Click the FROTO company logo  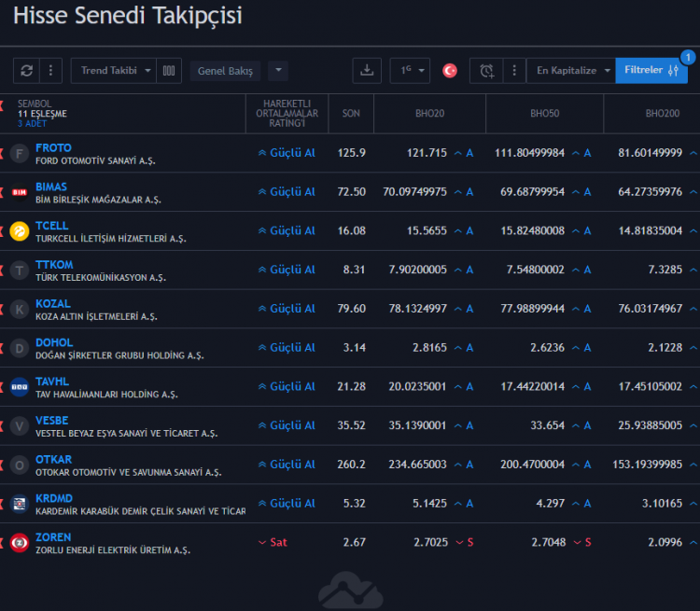[20, 154]
